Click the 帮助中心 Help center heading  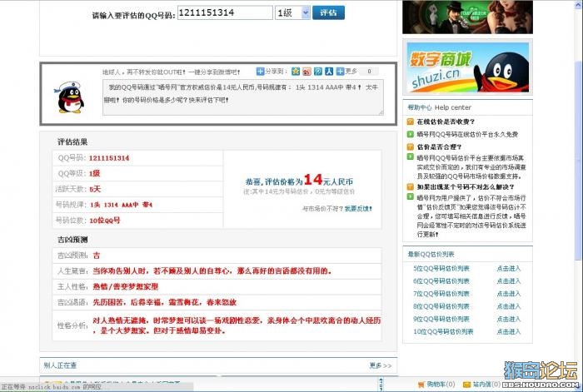coord(439,107)
